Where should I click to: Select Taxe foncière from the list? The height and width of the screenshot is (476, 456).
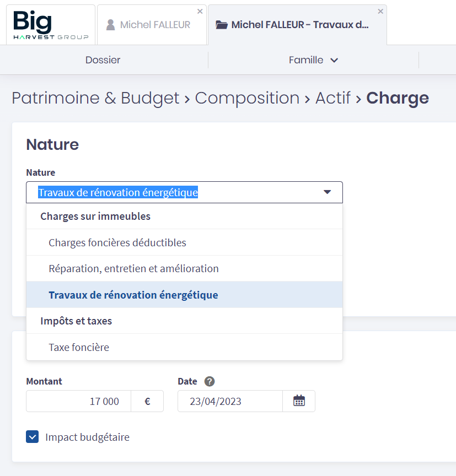click(79, 348)
